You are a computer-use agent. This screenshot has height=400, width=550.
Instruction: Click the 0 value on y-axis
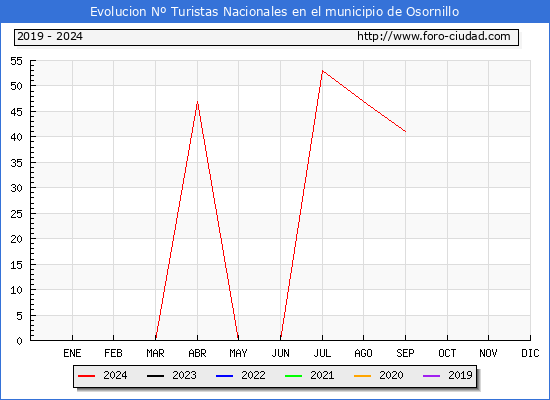tap(19, 341)
